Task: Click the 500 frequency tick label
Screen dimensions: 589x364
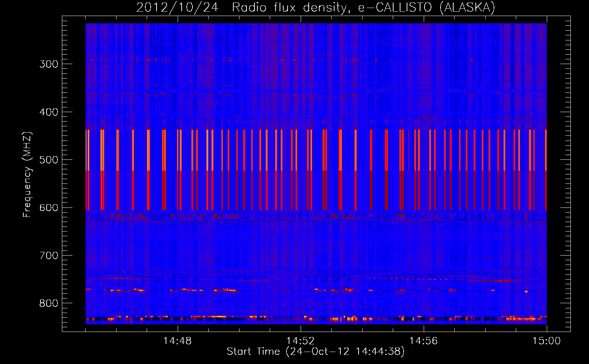Action: pyautogui.click(x=49, y=160)
